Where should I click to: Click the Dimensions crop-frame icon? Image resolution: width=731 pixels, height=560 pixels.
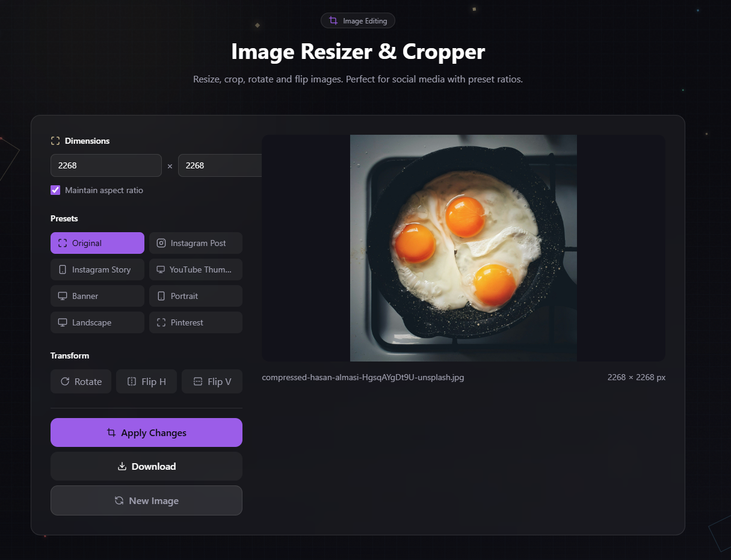(55, 140)
